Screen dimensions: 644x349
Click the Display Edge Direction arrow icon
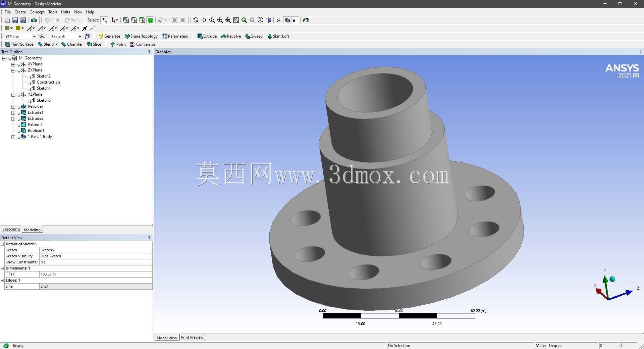(85, 28)
